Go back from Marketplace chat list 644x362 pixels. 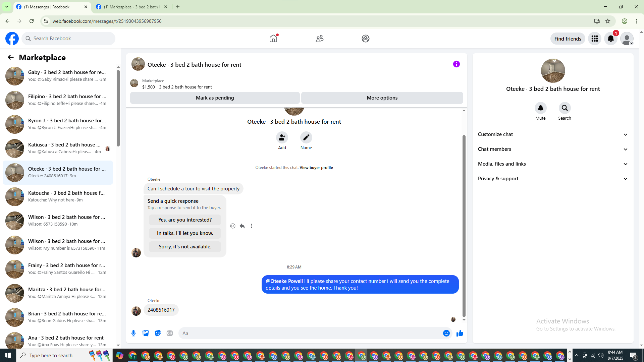(11, 57)
